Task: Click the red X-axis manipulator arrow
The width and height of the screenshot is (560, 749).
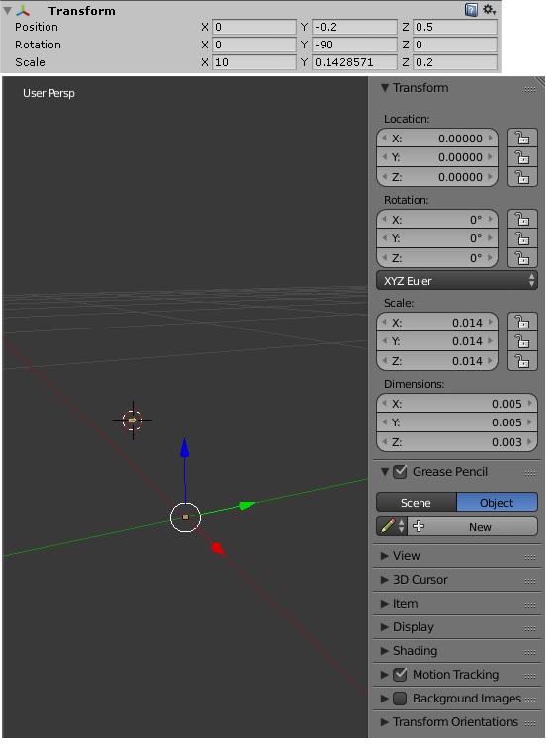Action: pos(218,549)
